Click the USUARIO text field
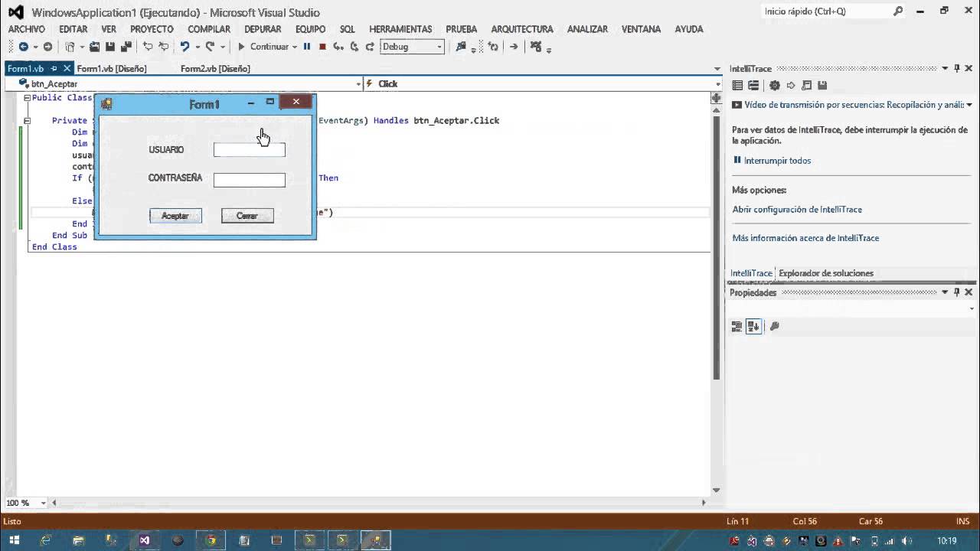This screenshot has width=980, height=551. (x=249, y=151)
